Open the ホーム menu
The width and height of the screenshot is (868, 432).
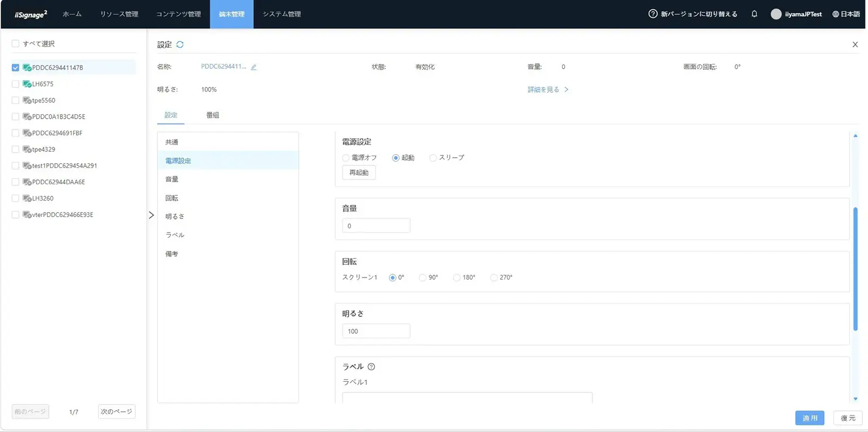[x=72, y=14]
